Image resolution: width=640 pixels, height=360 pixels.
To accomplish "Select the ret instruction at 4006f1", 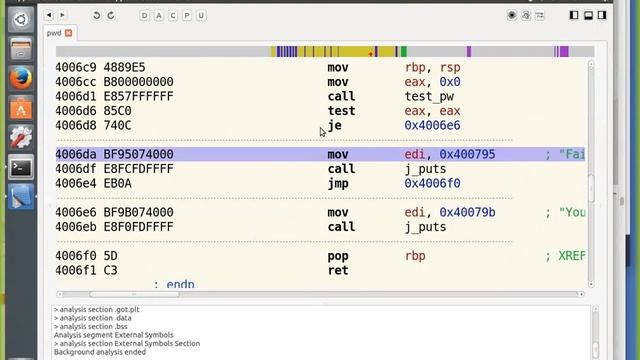I will [320, 270].
